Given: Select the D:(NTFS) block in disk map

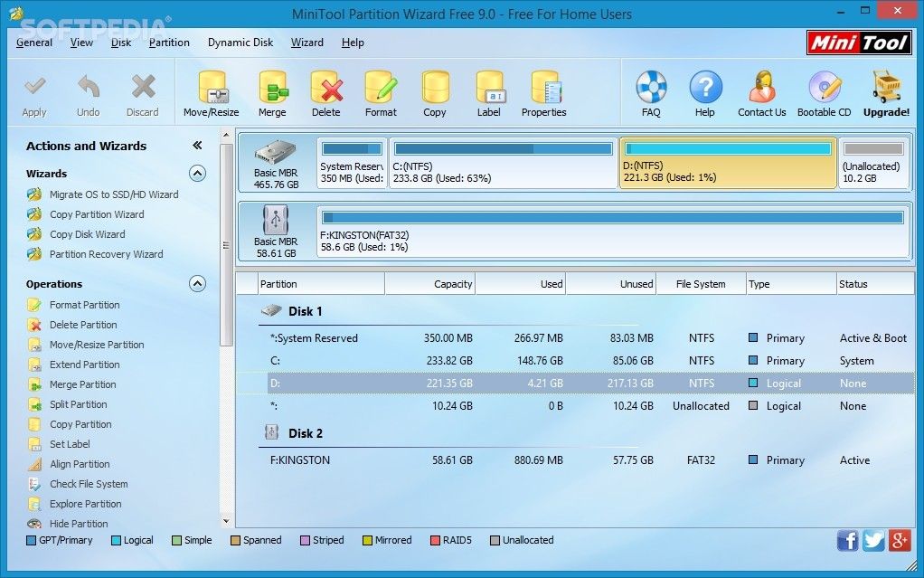Looking at the screenshot, I should [x=728, y=163].
